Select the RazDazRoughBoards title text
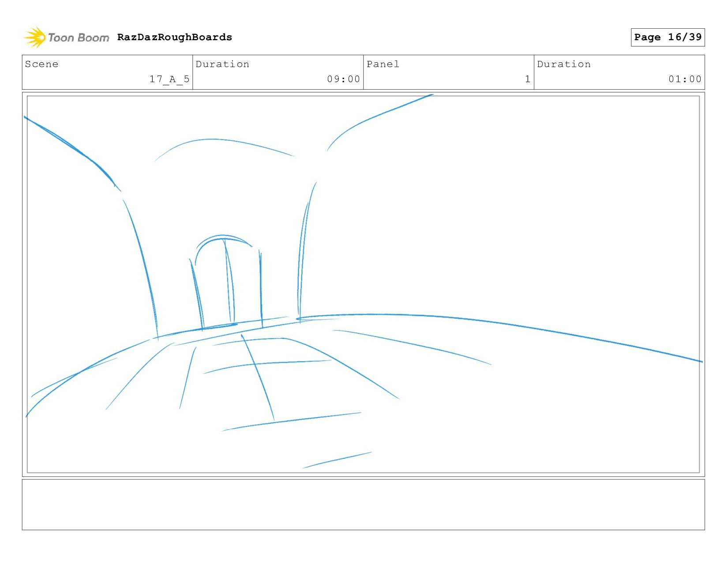 pyautogui.click(x=175, y=37)
